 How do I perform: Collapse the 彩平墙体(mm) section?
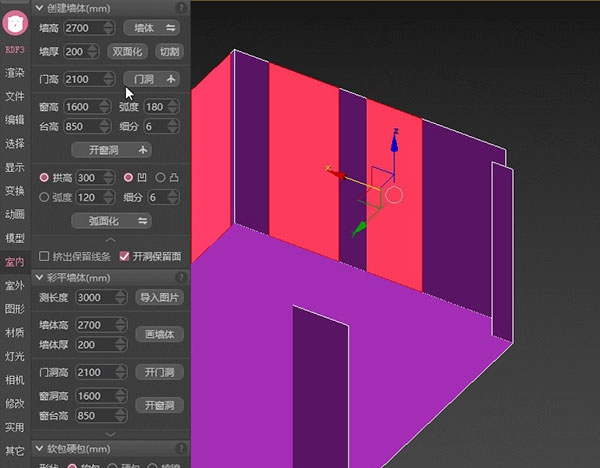[39, 277]
